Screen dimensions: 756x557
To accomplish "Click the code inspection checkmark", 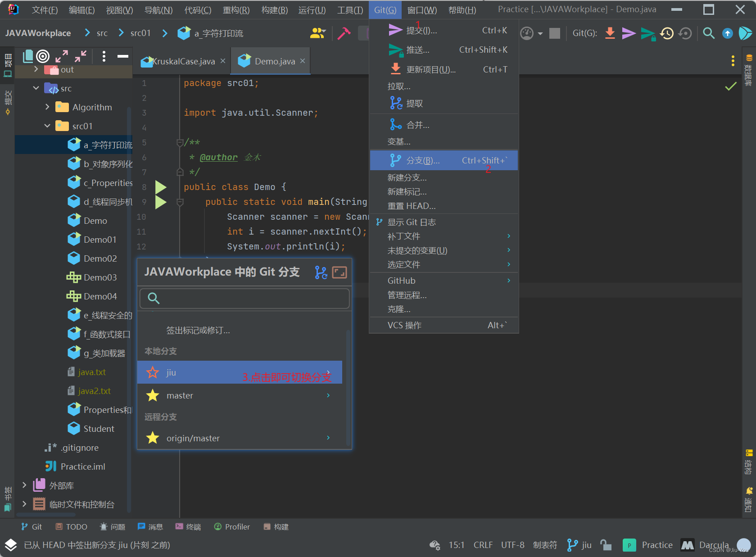I will point(731,86).
